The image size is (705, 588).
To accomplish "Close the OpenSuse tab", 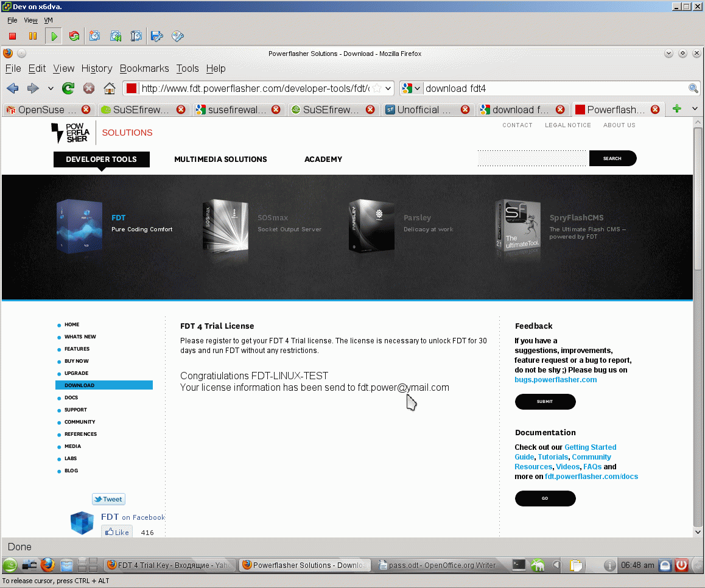I will coord(86,109).
